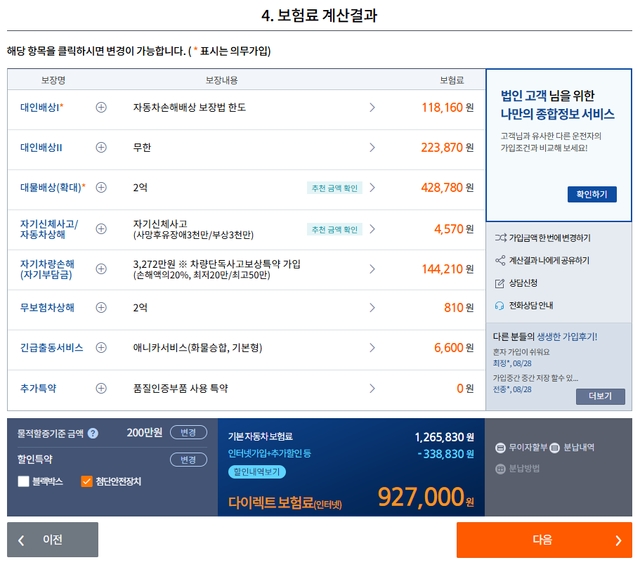
Task: Select the 대인배상I coverage name
Action: 42,107
